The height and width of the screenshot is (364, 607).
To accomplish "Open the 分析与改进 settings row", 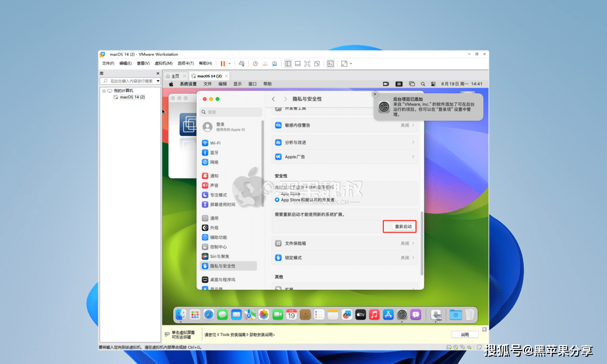I will point(345,142).
